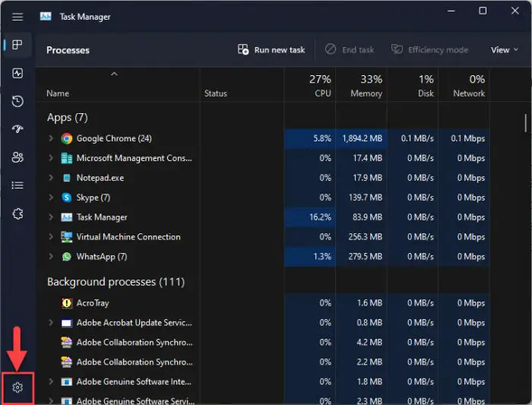Screen dimensions: 532x405
Task: Click the Microsoft Management Console icon
Action: coord(67,158)
